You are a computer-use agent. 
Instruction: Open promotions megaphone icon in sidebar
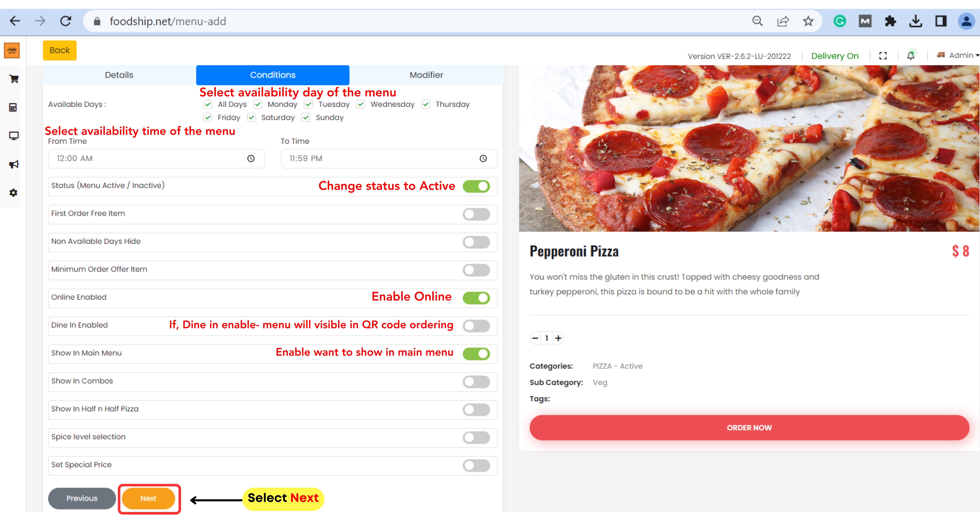14,164
